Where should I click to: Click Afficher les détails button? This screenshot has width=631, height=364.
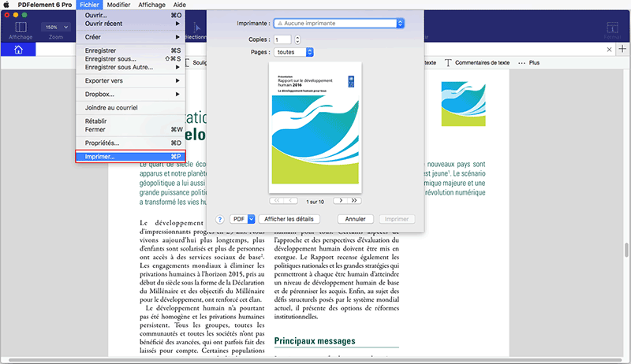[x=289, y=219]
